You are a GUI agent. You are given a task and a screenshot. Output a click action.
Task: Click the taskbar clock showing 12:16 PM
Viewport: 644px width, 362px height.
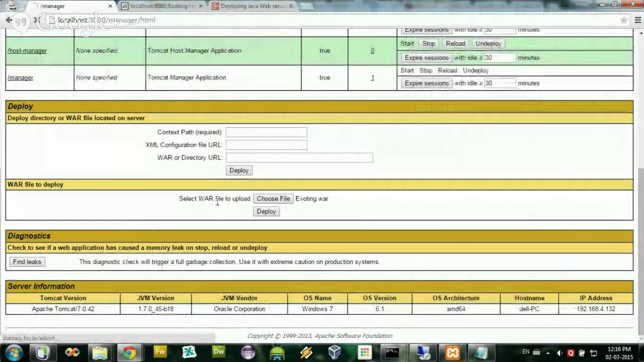pos(619,349)
